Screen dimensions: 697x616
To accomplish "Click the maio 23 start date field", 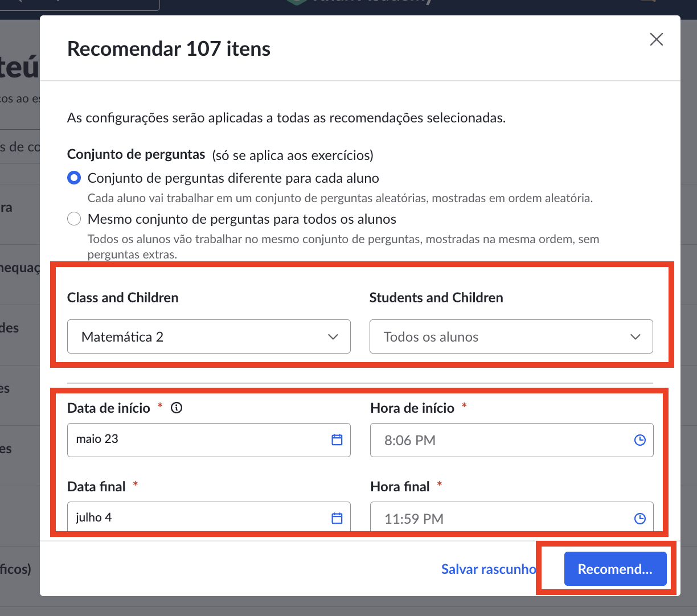I will point(209,440).
